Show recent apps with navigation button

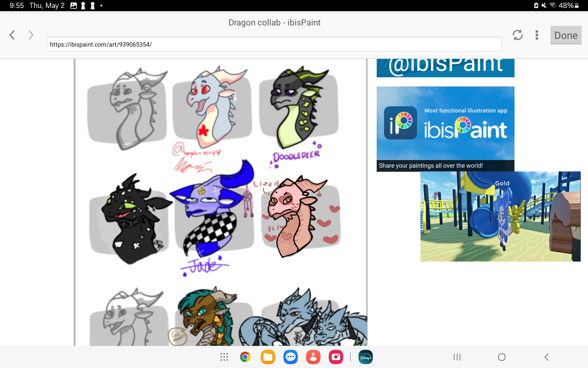pos(457,357)
